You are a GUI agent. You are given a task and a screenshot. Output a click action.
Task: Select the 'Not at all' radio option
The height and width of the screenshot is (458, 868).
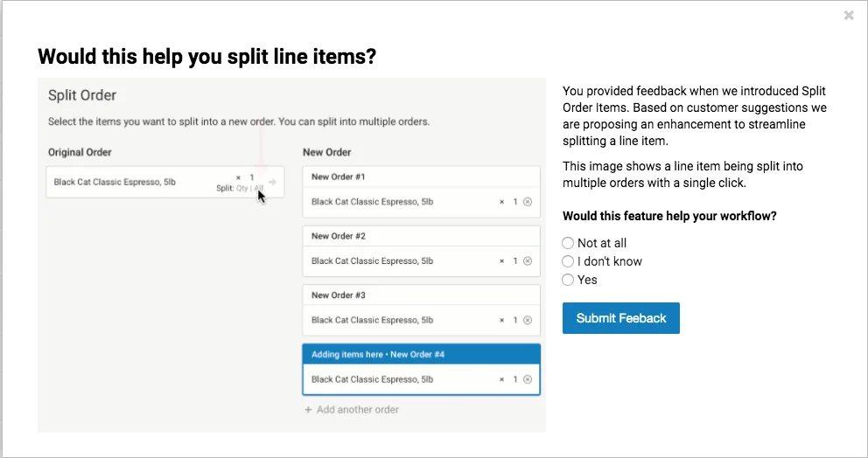(567, 243)
